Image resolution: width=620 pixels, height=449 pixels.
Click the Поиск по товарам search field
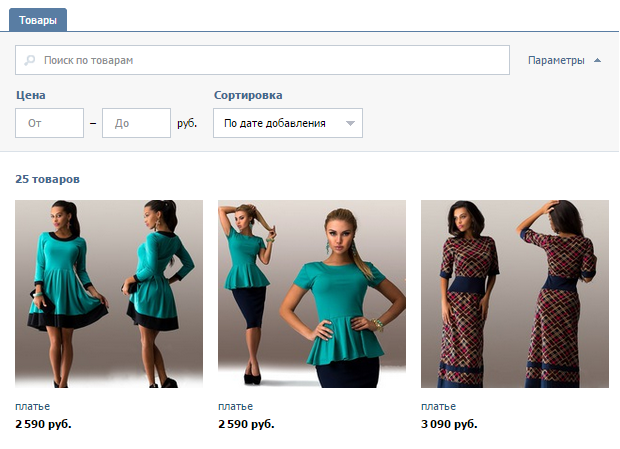(262, 60)
